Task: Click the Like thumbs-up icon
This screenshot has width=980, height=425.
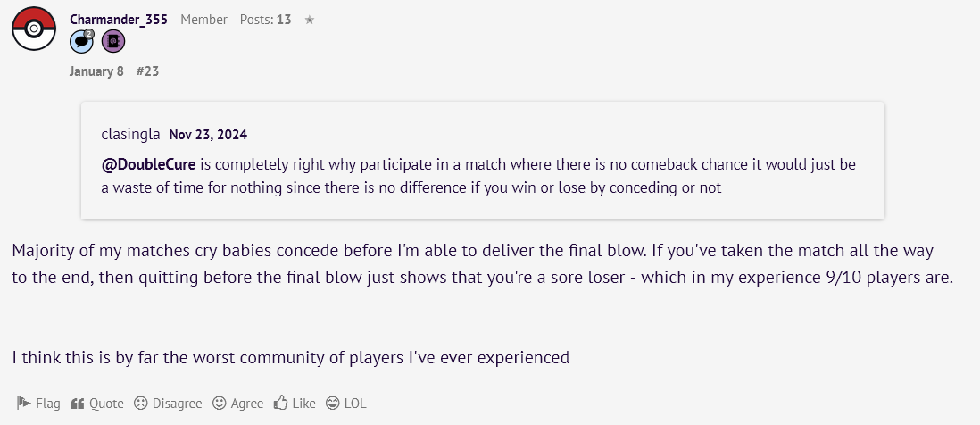Action: click(x=280, y=404)
